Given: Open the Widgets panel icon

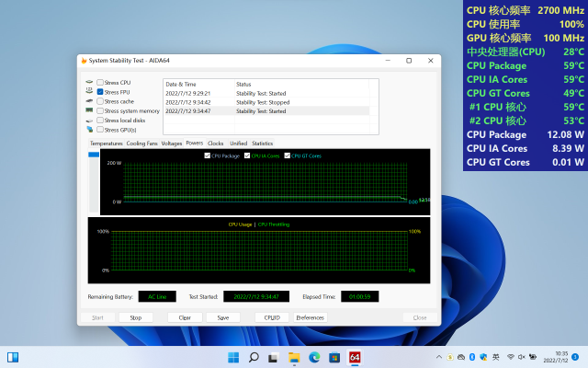Looking at the screenshot, I should [13, 357].
